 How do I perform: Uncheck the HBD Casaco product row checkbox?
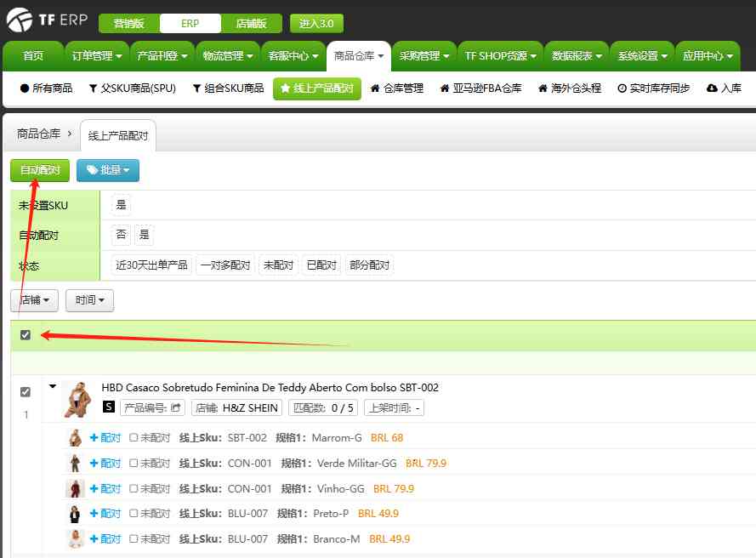coord(26,391)
